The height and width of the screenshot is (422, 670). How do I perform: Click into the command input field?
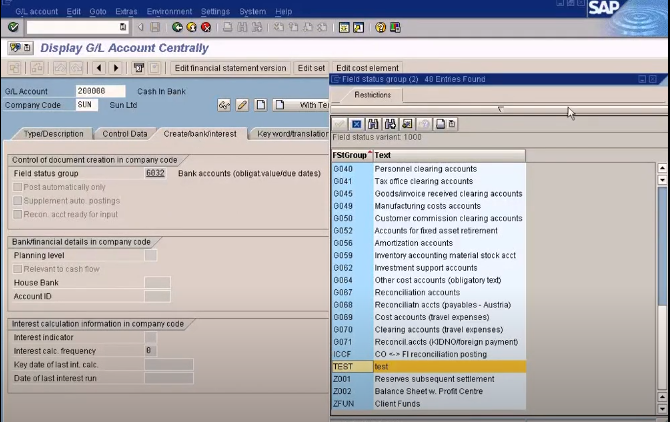coord(73,27)
